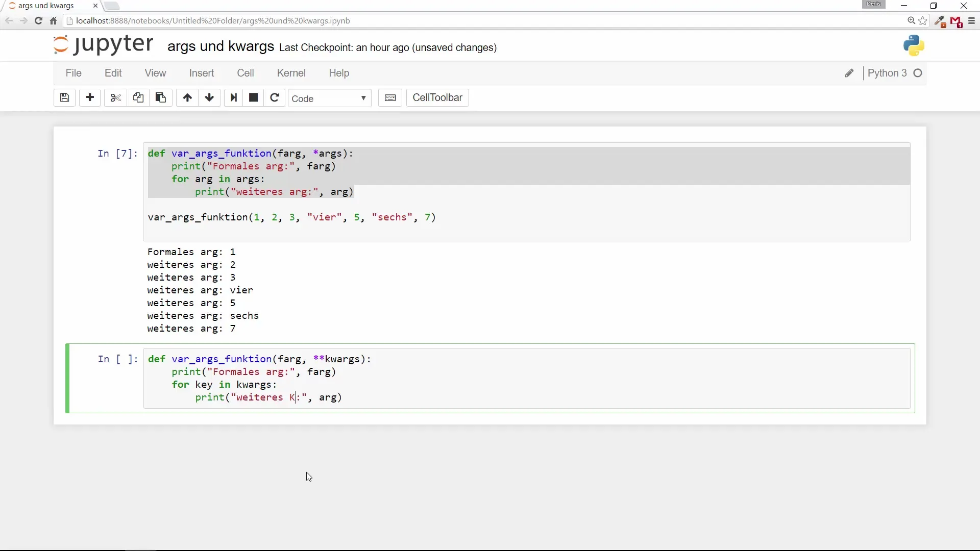Click the pencil edit mode indicator

[849, 73]
